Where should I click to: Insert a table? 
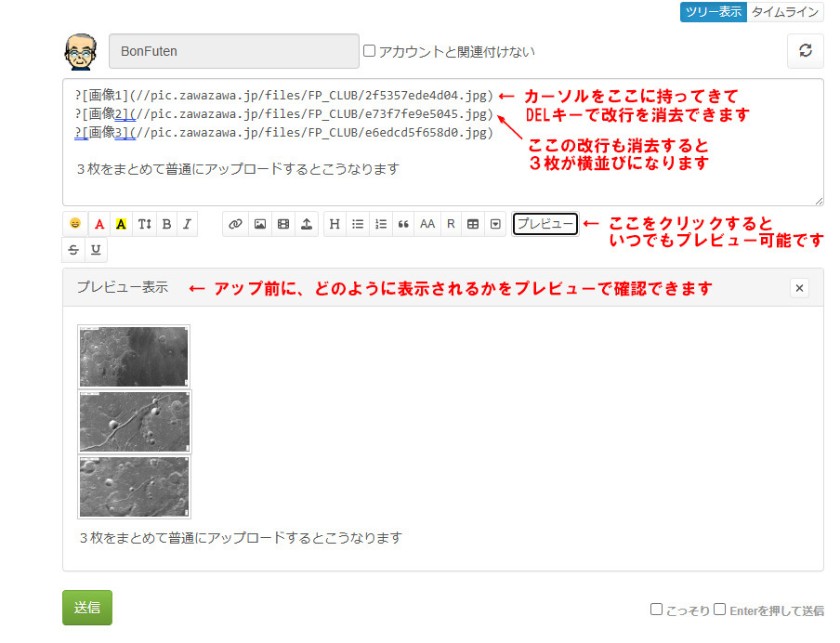(473, 224)
